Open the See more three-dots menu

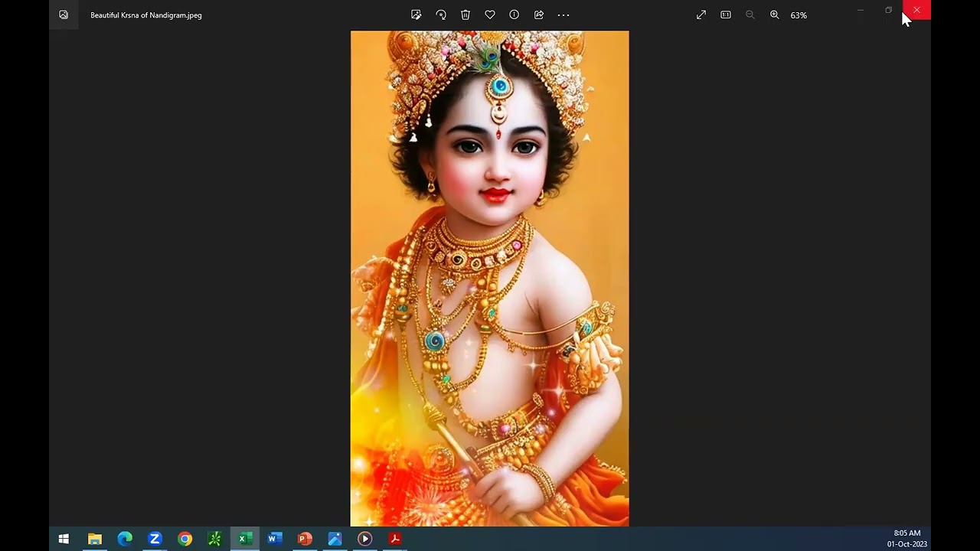563,15
